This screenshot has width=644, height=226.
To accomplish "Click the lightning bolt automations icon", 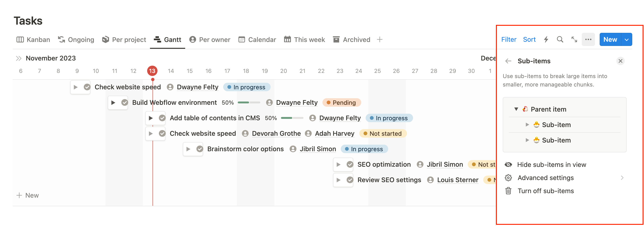I will coord(546,39).
